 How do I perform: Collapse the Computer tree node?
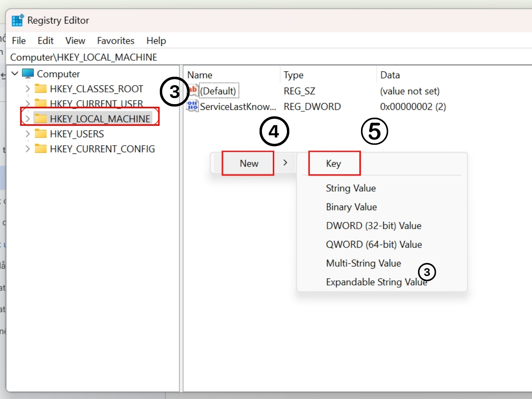15,73
